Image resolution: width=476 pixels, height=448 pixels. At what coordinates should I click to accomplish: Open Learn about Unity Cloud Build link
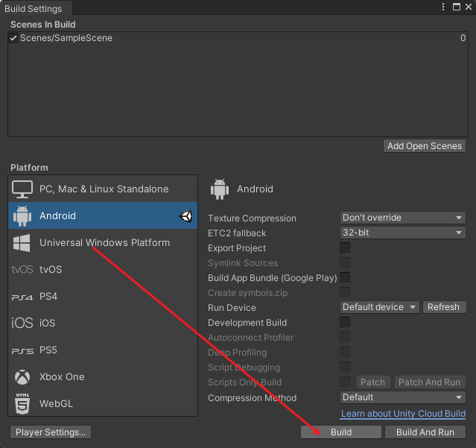click(x=403, y=414)
